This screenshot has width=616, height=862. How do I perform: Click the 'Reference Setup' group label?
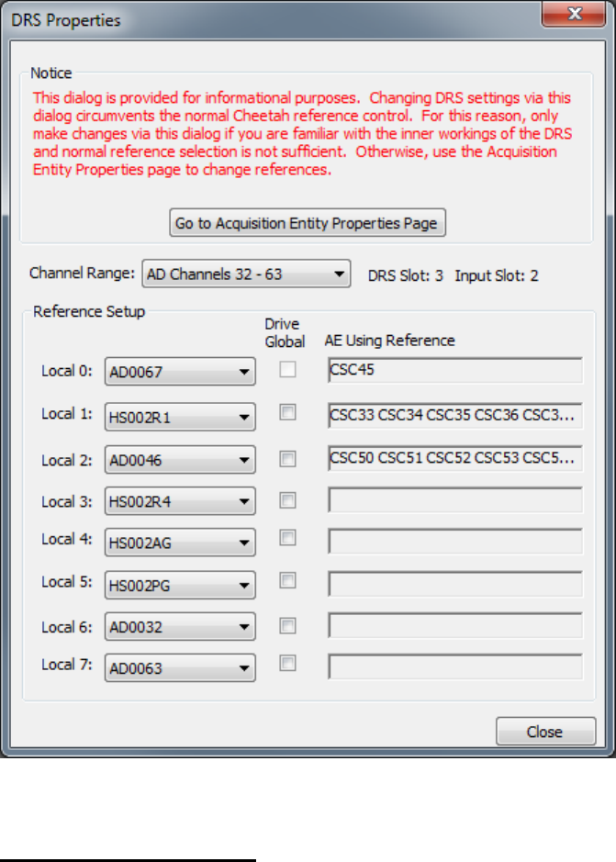[89, 311]
